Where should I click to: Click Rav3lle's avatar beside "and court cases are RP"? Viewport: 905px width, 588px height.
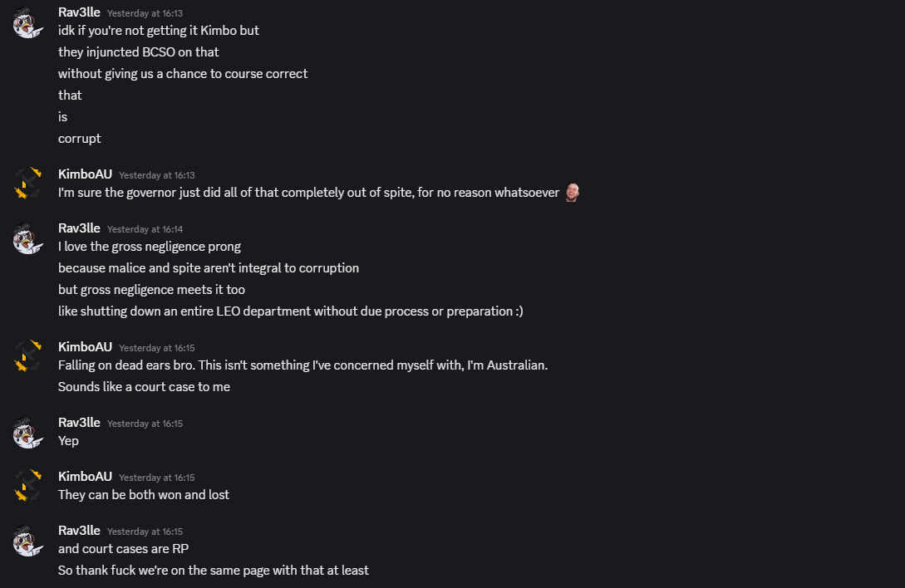[27, 540]
